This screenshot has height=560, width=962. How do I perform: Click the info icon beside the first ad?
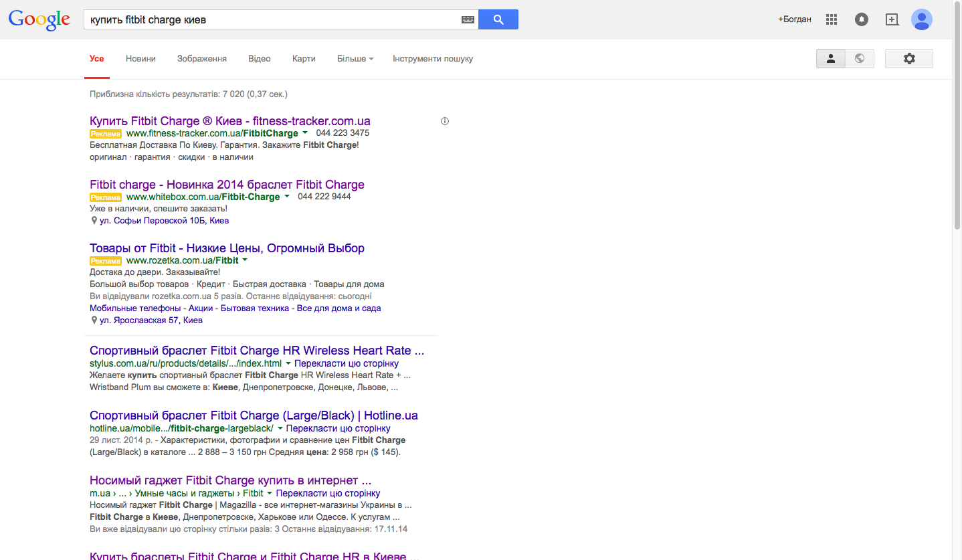(x=445, y=121)
